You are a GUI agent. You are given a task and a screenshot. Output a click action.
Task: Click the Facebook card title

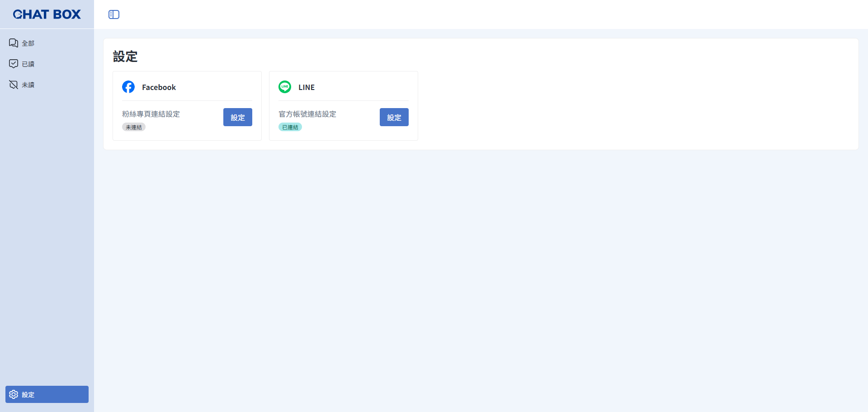click(159, 87)
